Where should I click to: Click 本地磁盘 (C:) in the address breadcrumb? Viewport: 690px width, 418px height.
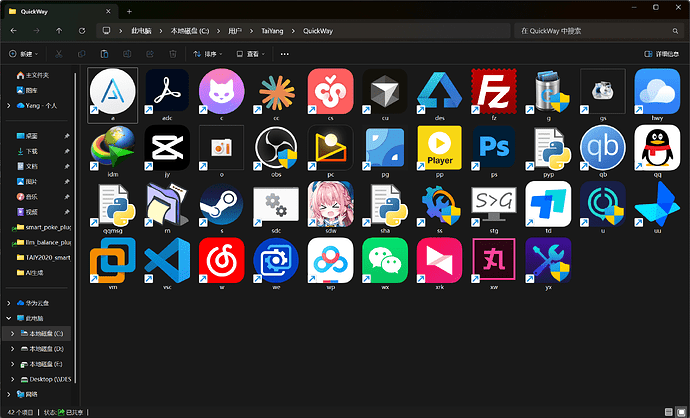click(x=190, y=31)
